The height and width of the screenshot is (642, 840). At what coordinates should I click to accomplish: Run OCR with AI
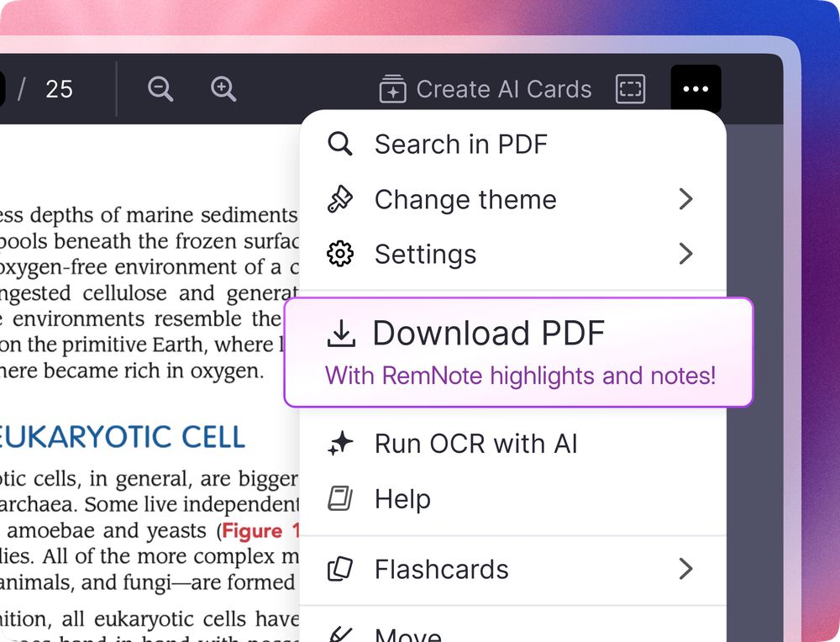coord(512,444)
